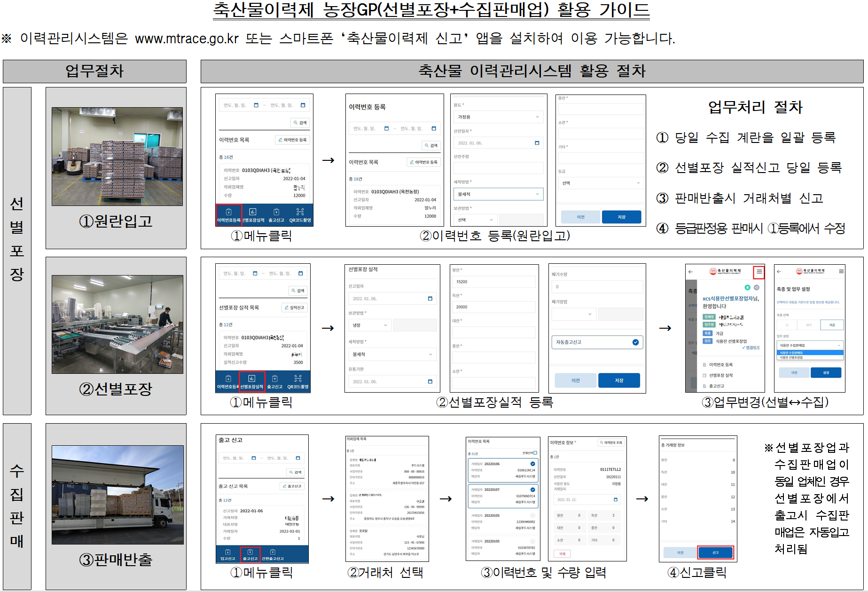Select the 가금 option under 축종 선택
868x592 pixels.
[x=832, y=325]
